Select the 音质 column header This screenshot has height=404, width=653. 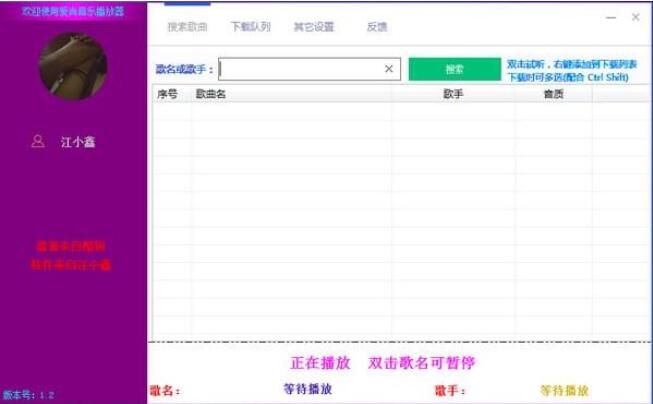point(553,94)
